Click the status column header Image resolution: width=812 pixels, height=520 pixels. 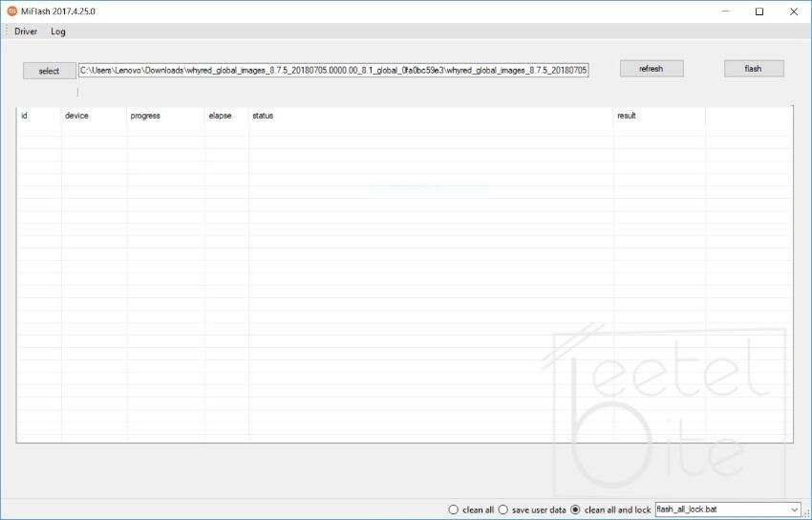click(x=431, y=116)
